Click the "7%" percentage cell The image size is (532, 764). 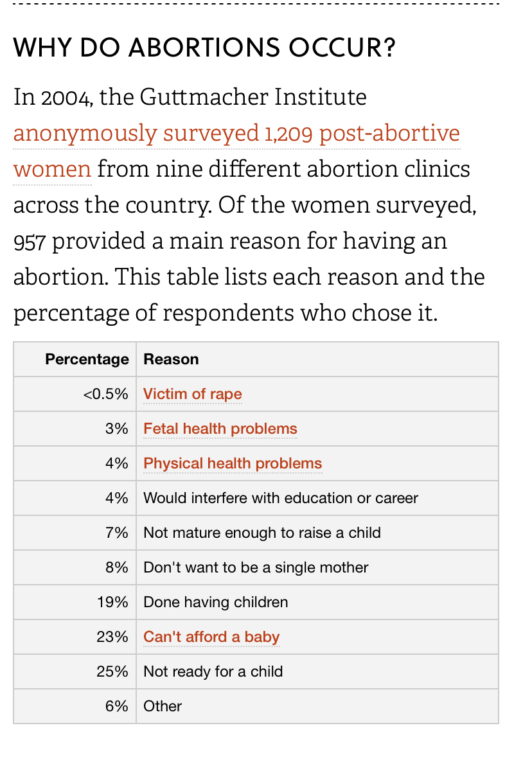click(117, 533)
